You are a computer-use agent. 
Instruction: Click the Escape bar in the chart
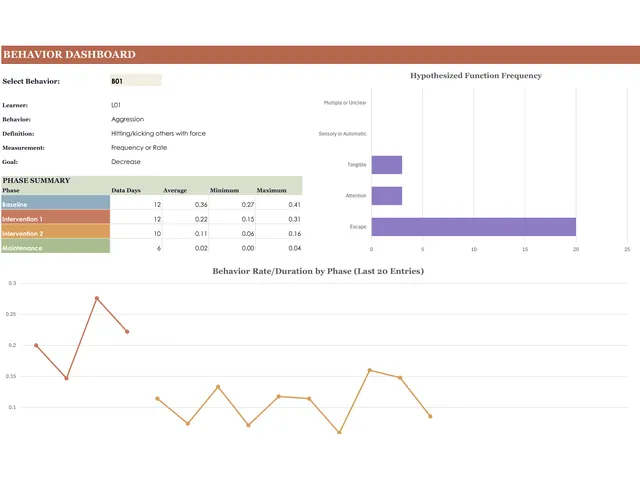pos(473,227)
